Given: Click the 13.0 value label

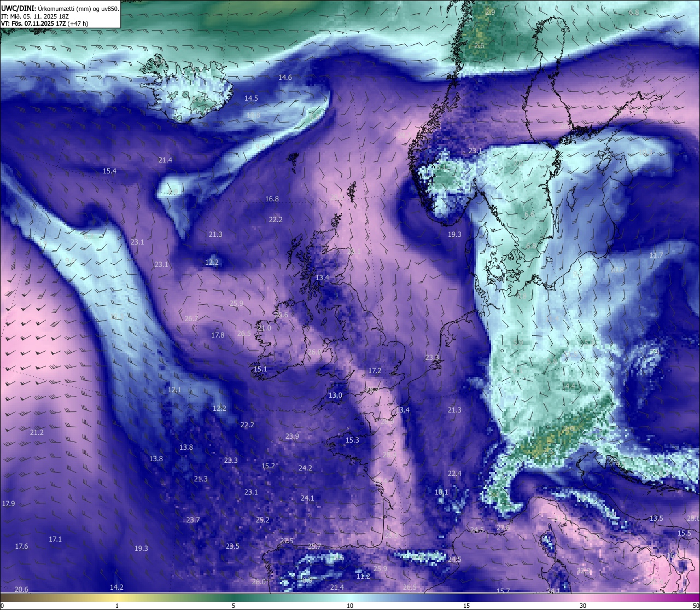Looking at the screenshot, I should 335,396.
